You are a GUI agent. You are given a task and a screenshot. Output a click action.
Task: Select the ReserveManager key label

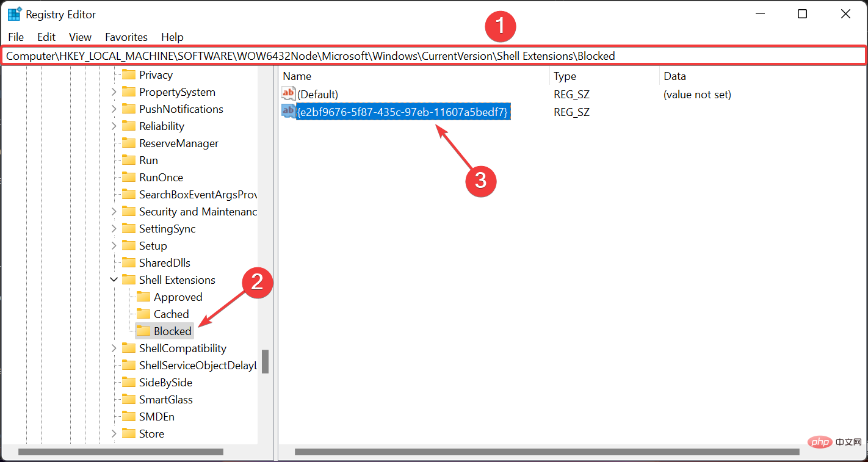pyautogui.click(x=179, y=143)
